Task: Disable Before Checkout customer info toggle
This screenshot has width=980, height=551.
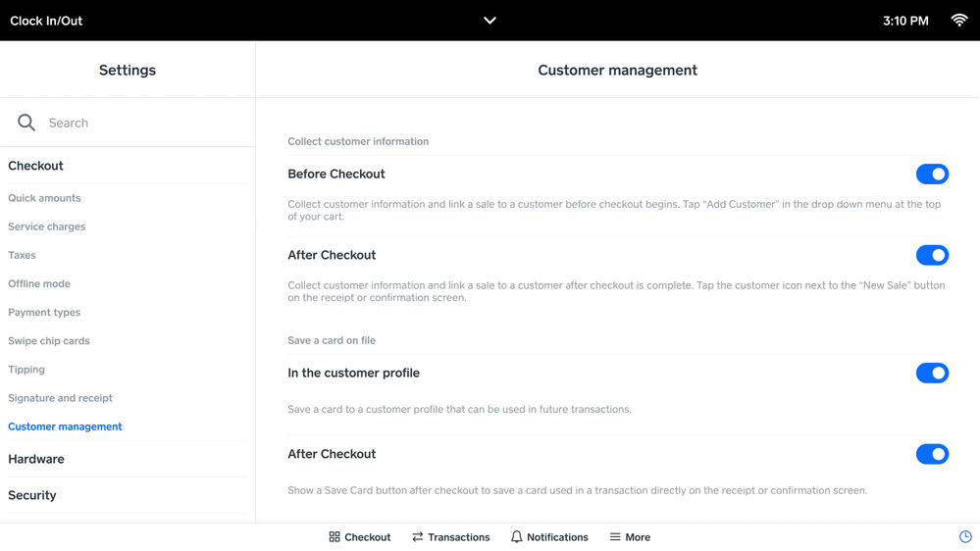Action: (932, 175)
